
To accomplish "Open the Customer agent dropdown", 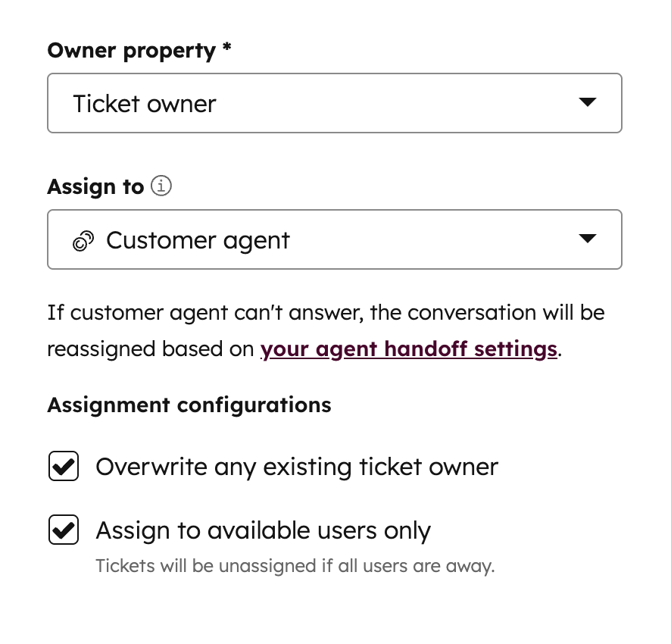I will pyautogui.click(x=334, y=239).
